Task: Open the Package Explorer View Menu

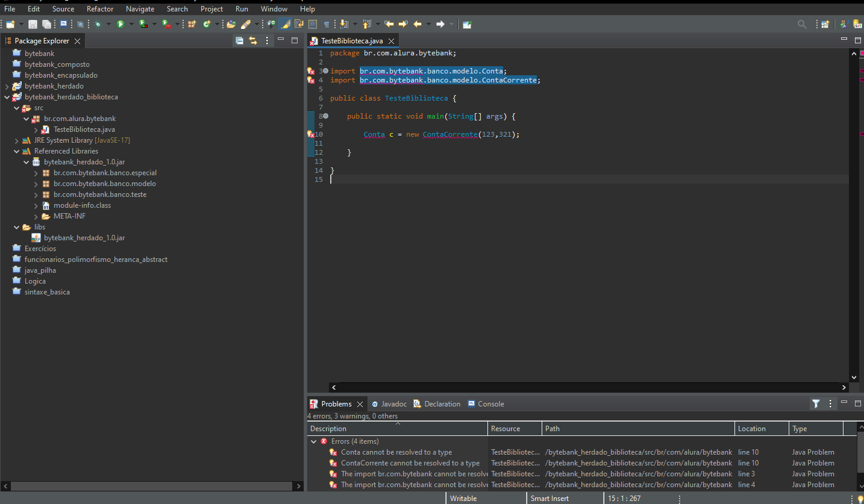Action: pyautogui.click(x=267, y=40)
